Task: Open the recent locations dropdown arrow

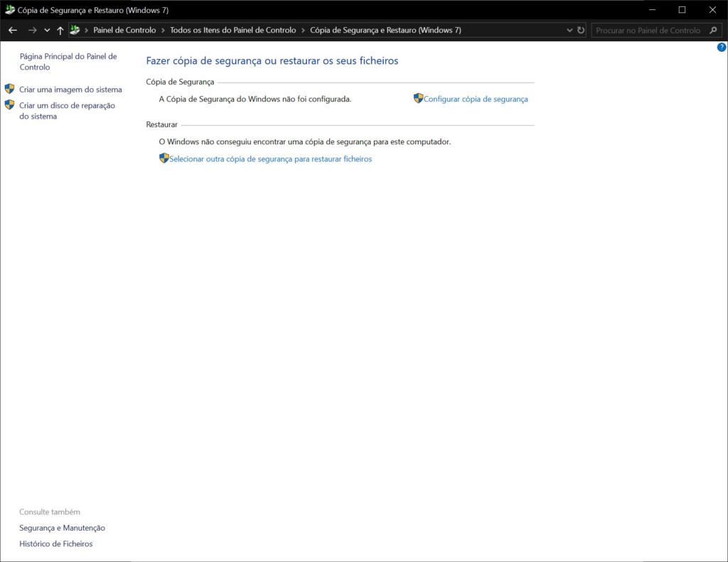Action: tap(47, 30)
